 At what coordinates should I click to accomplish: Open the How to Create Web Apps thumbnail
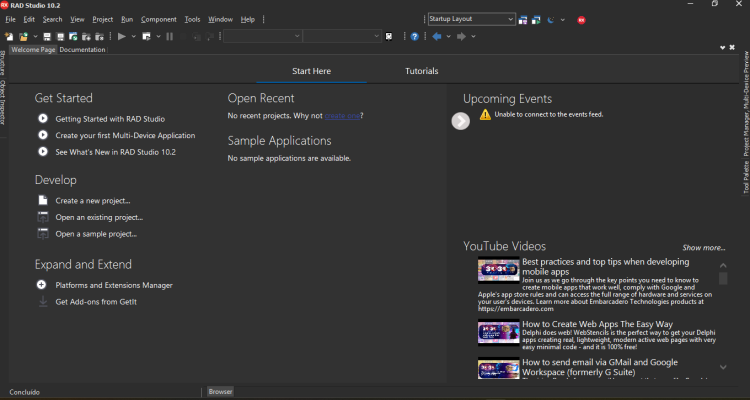click(x=498, y=332)
